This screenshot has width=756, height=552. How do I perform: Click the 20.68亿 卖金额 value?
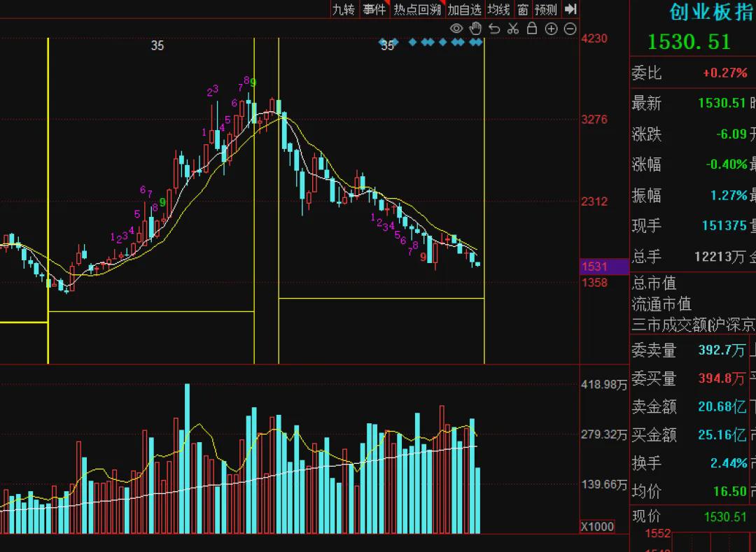point(722,406)
